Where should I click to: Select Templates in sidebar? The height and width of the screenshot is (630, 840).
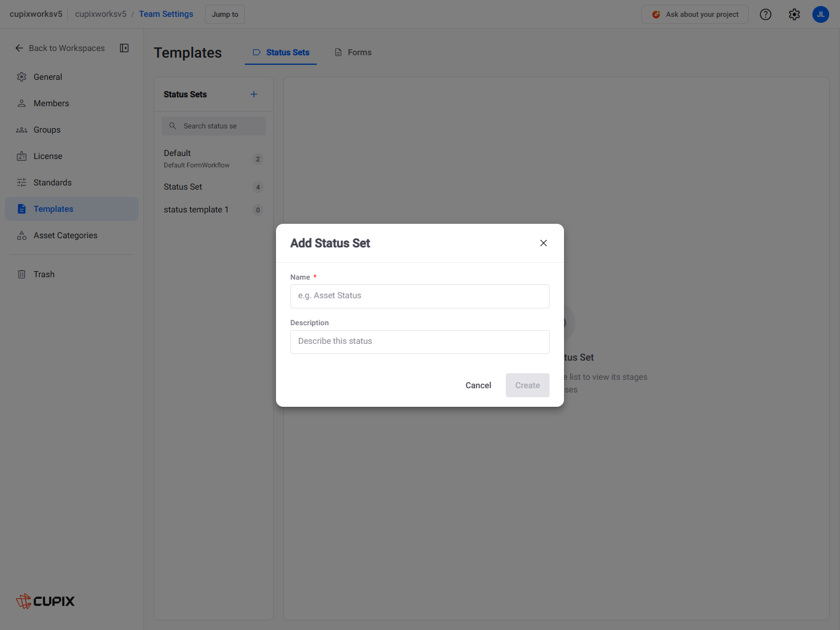pyautogui.click(x=71, y=209)
